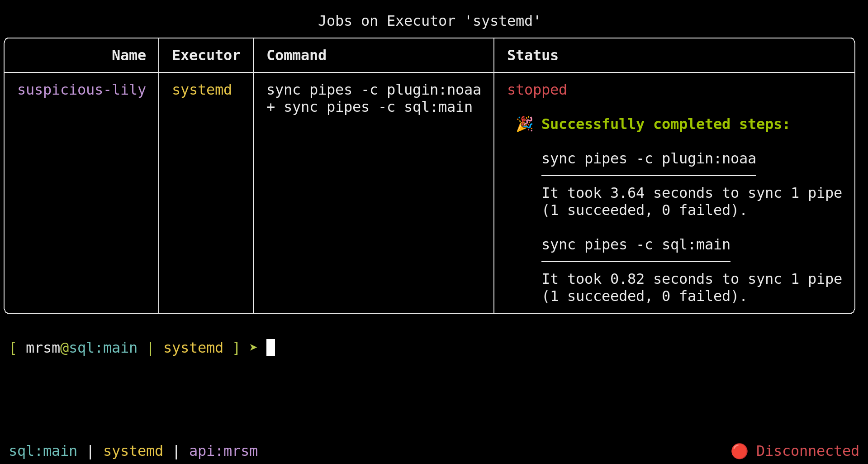Viewport: 868px width, 464px height.
Task: Click the 'Jobs on Executor systemd' title
Action: coord(429,21)
